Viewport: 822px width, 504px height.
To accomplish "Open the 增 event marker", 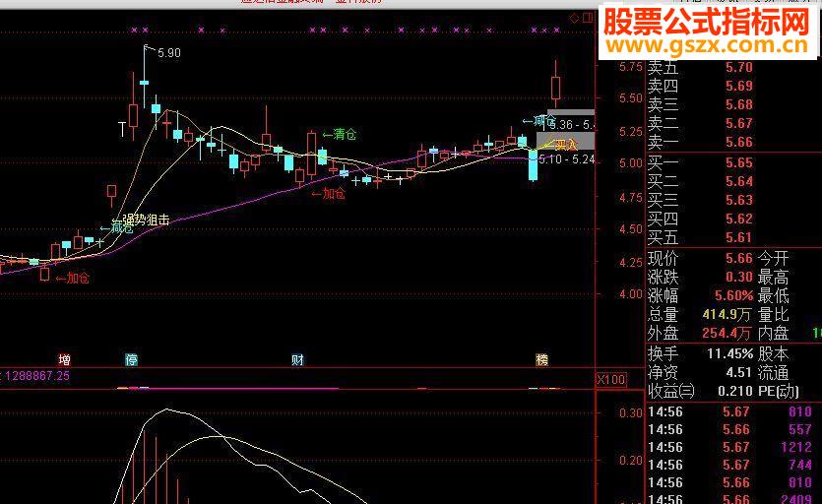I will 65,359.
